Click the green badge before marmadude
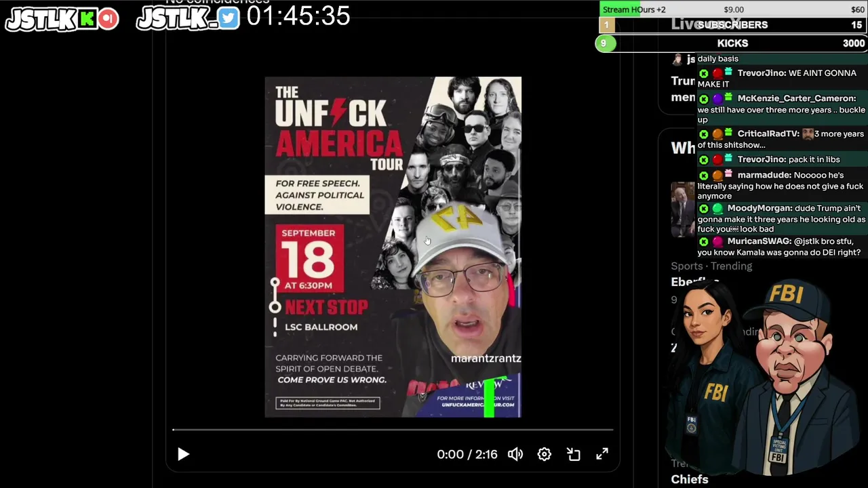Image resolution: width=868 pixels, height=488 pixels. [704, 175]
